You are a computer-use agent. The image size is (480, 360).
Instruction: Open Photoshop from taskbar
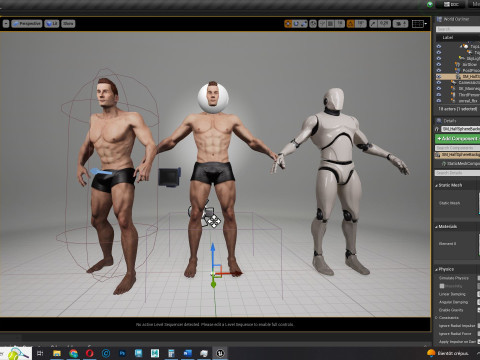(122, 353)
